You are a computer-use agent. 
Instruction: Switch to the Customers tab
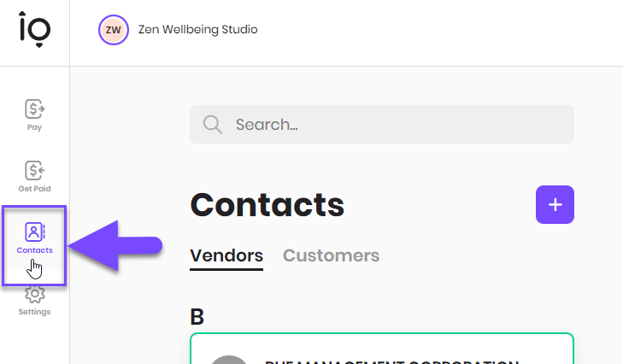[331, 255]
